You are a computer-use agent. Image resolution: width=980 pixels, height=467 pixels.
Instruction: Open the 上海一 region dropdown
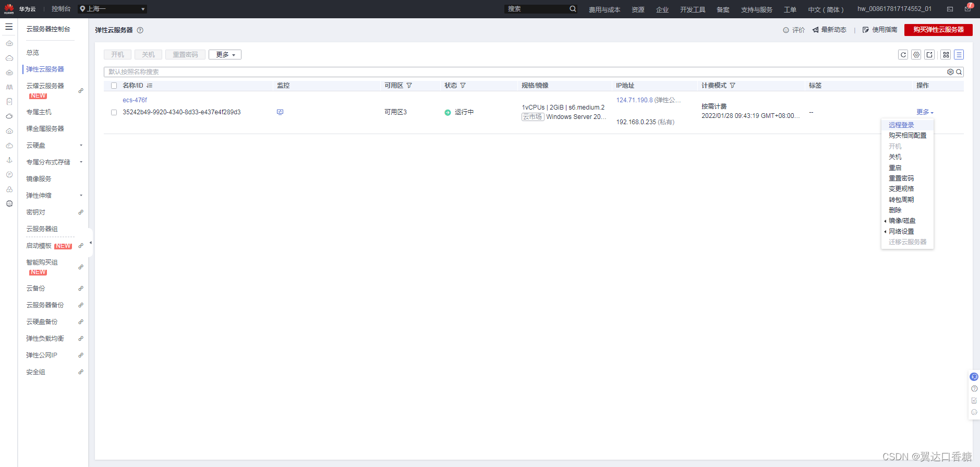[x=112, y=9]
